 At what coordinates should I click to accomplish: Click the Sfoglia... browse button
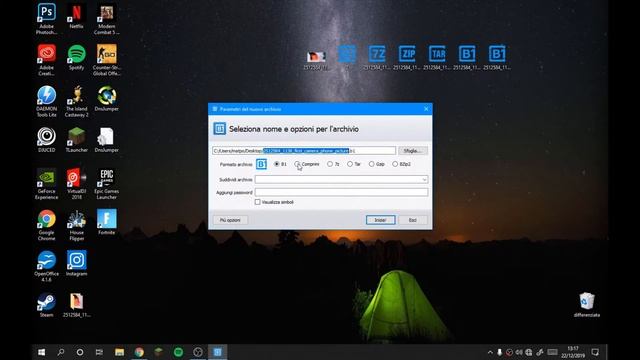coord(413,151)
